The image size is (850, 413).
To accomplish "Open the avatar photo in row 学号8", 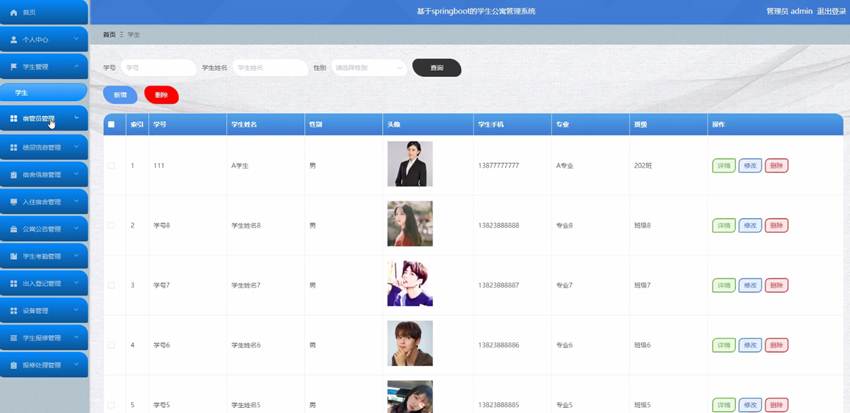I will click(410, 224).
